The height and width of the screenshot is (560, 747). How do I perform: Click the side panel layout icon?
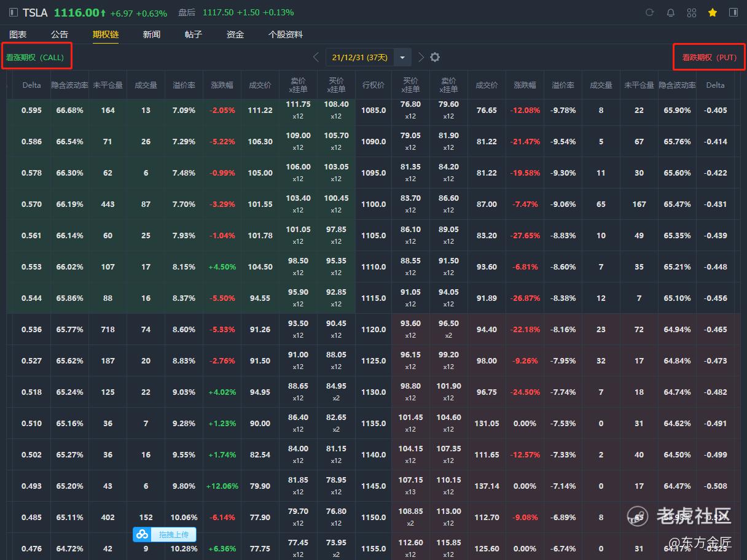pyautogui.click(x=733, y=12)
